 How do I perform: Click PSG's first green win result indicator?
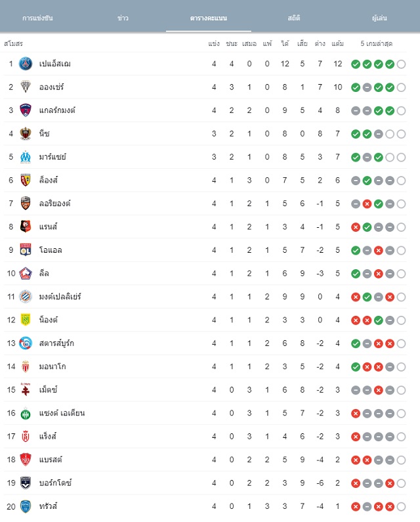point(356,64)
